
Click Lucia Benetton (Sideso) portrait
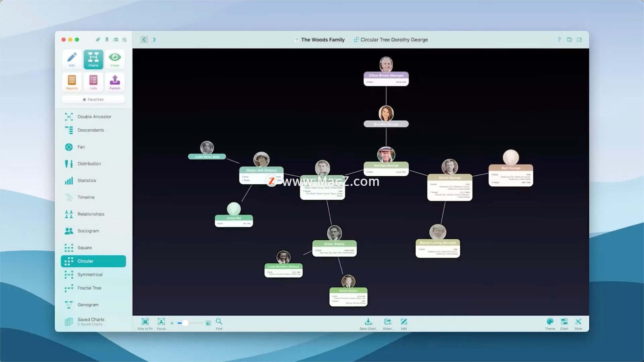283,257
